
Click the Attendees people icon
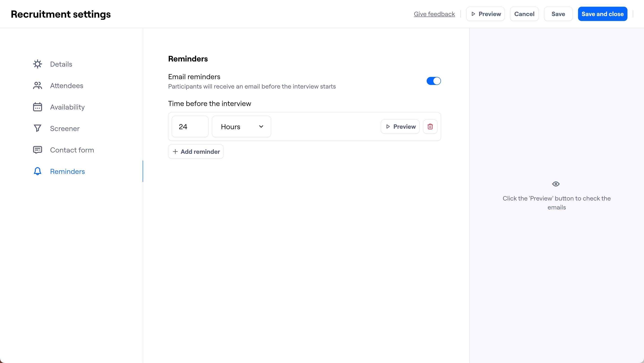coord(38,86)
